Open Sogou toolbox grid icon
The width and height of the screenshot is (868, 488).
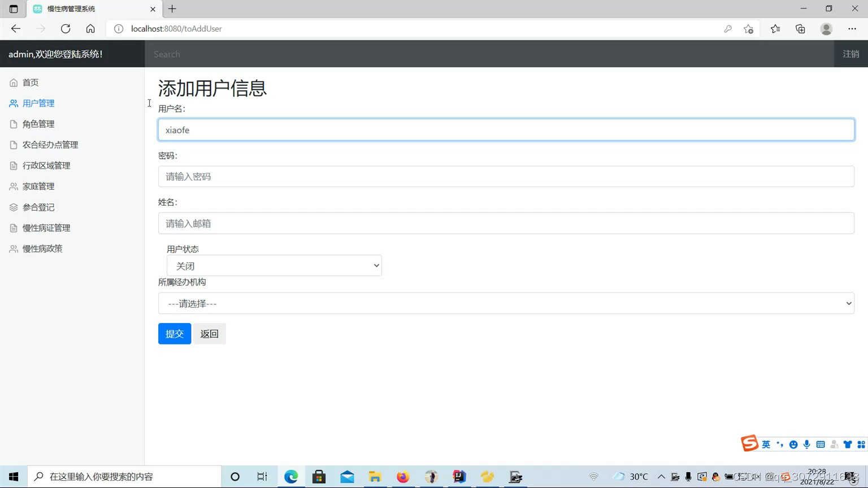coord(861,445)
